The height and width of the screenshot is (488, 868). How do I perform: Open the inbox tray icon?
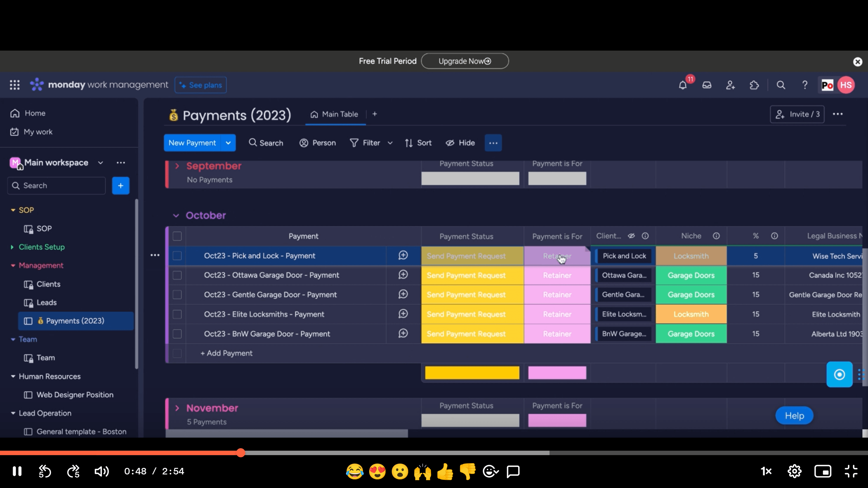(707, 85)
